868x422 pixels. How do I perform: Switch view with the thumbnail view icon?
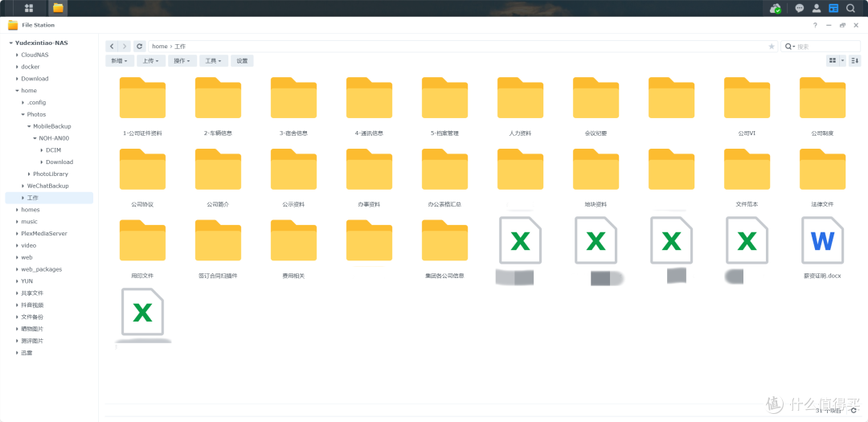coord(833,60)
